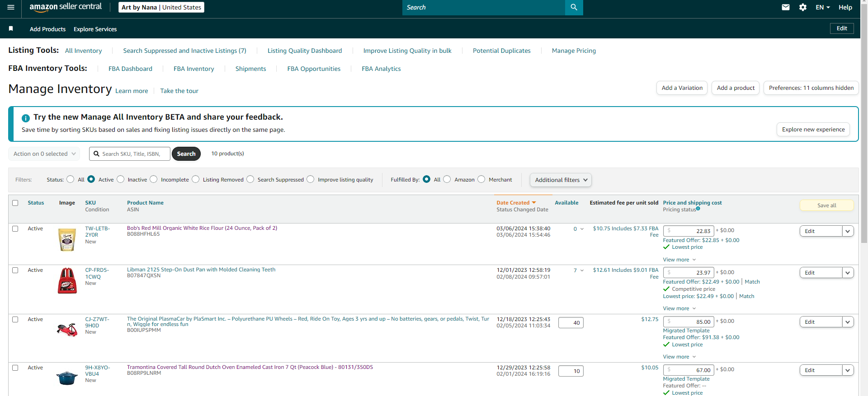This screenshot has height=396, width=868.
Task: Go to Listing Quality Dashboard
Action: 305,51
